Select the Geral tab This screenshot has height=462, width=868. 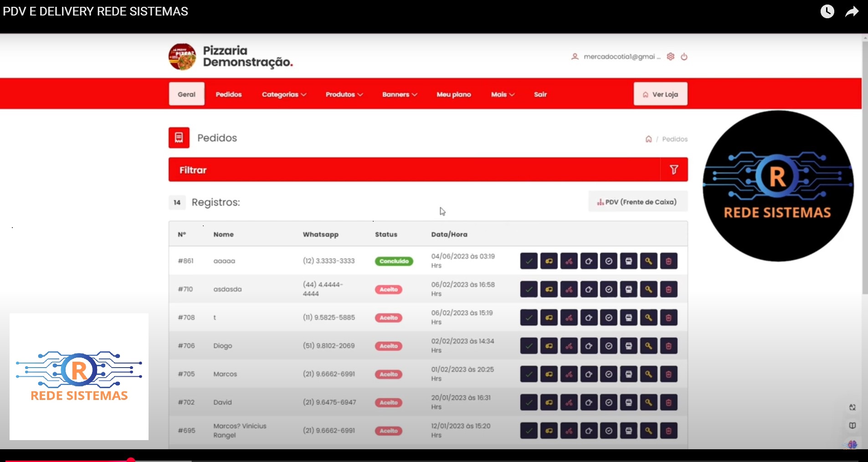(x=186, y=94)
